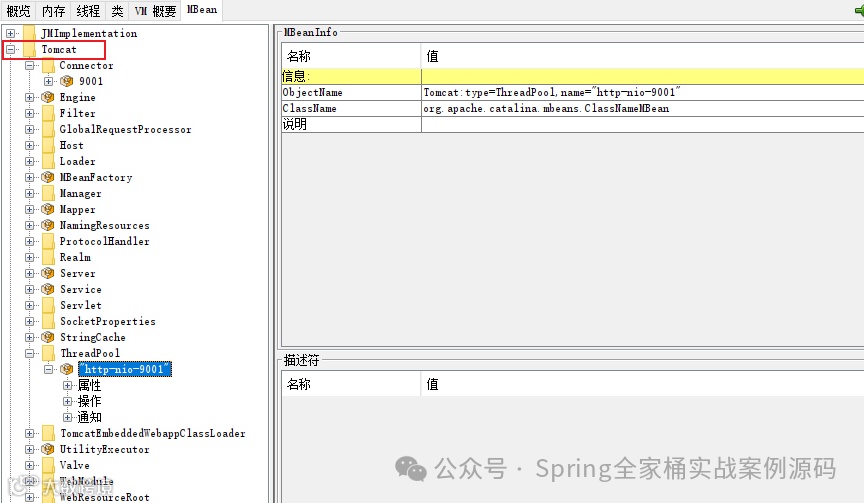864x503 pixels.
Task: Expand the Server tree node
Action: [x=30, y=273]
